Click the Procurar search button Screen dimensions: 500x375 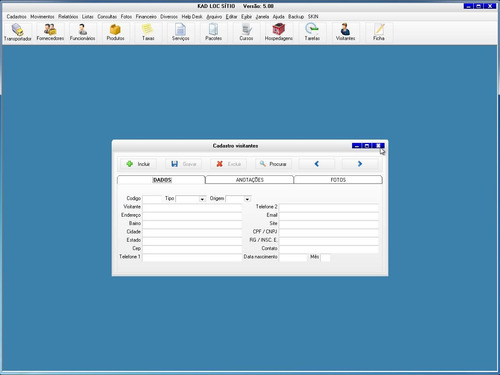coord(273,164)
